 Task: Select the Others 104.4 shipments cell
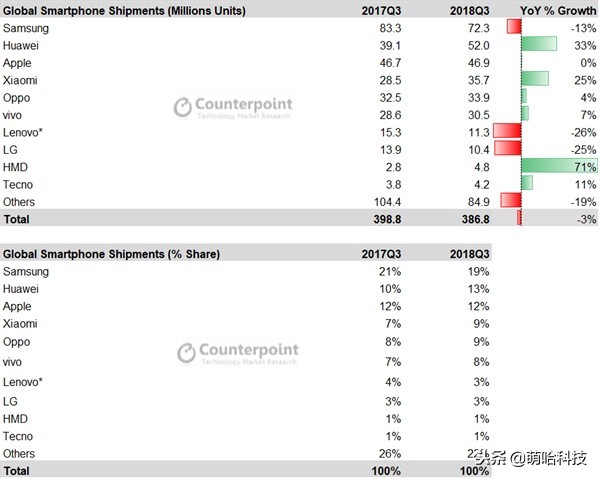pyautogui.click(x=385, y=201)
